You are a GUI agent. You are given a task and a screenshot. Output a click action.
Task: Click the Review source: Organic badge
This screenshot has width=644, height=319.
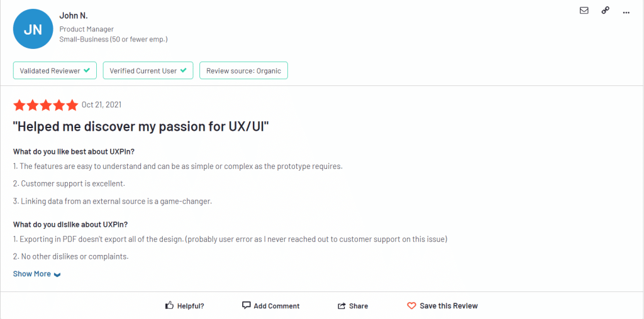tap(243, 70)
